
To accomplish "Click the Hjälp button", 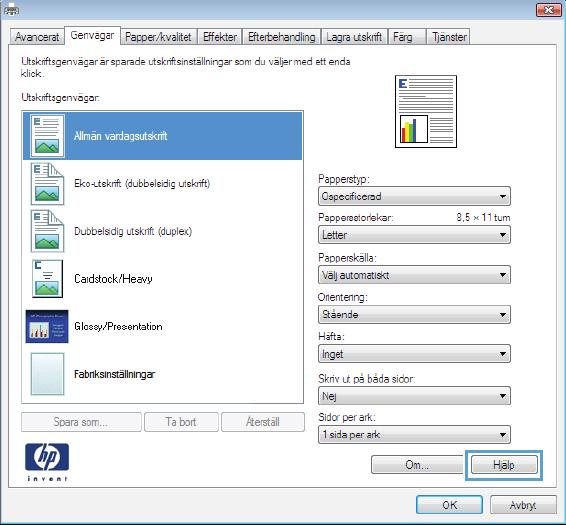I will point(504,465).
